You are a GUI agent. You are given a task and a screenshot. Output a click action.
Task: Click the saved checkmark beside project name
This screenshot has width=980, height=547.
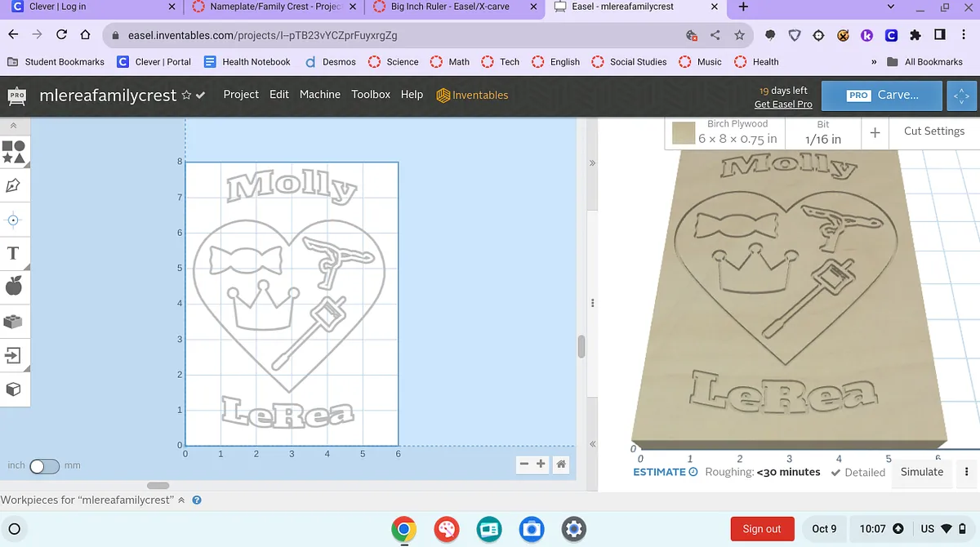click(x=200, y=96)
